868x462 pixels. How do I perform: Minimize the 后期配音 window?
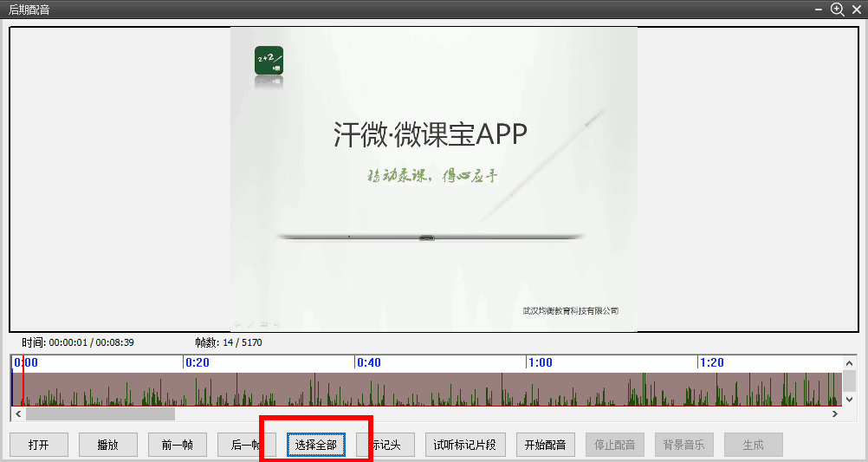click(x=818, y=10)
